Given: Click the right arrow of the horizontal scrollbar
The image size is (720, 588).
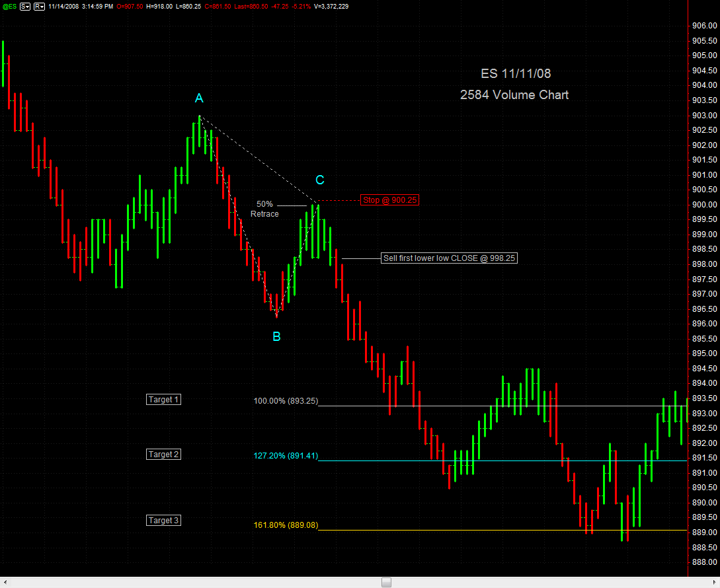Looking at the screenshot, I should click(x=715, y=583).
